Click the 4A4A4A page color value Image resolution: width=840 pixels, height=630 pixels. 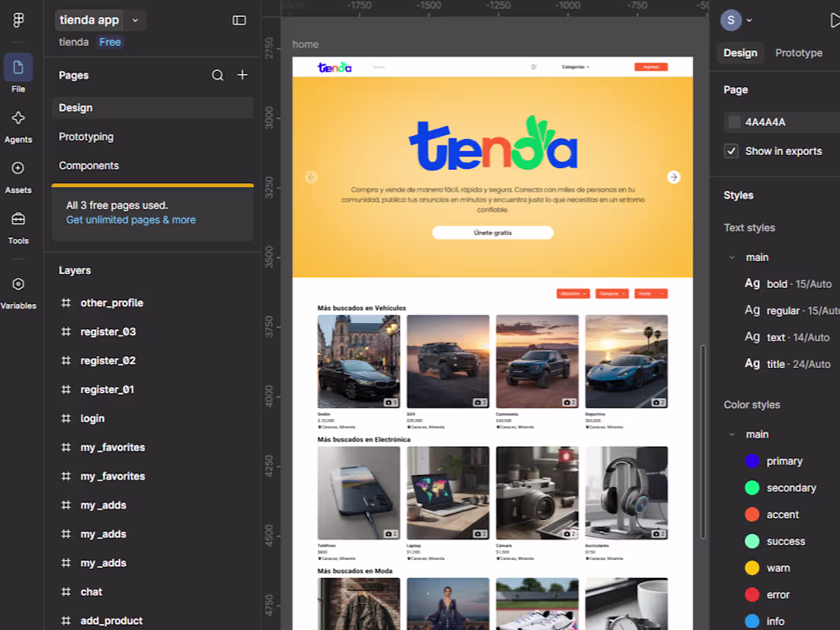click(x=765, y=122)
